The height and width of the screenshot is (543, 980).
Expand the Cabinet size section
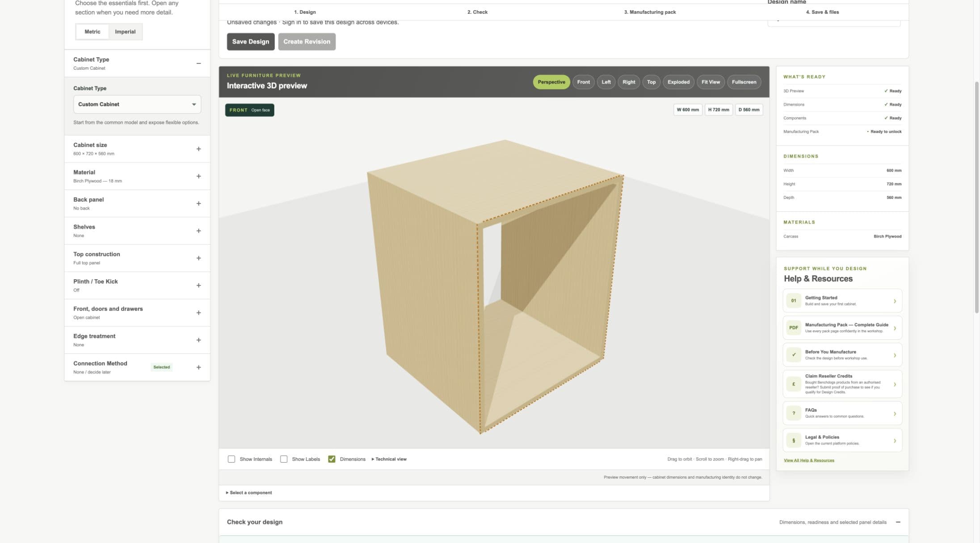(198, 149)
